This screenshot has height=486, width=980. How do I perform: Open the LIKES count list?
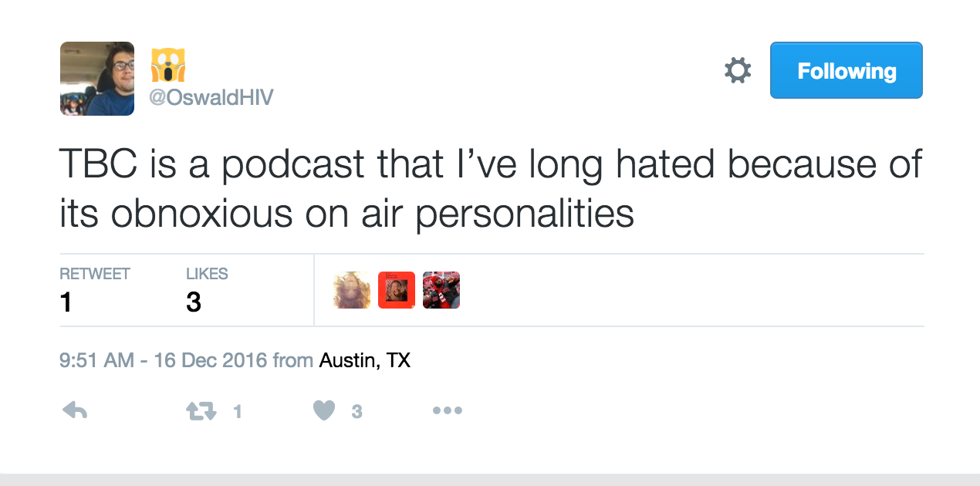tap(207, 290)
